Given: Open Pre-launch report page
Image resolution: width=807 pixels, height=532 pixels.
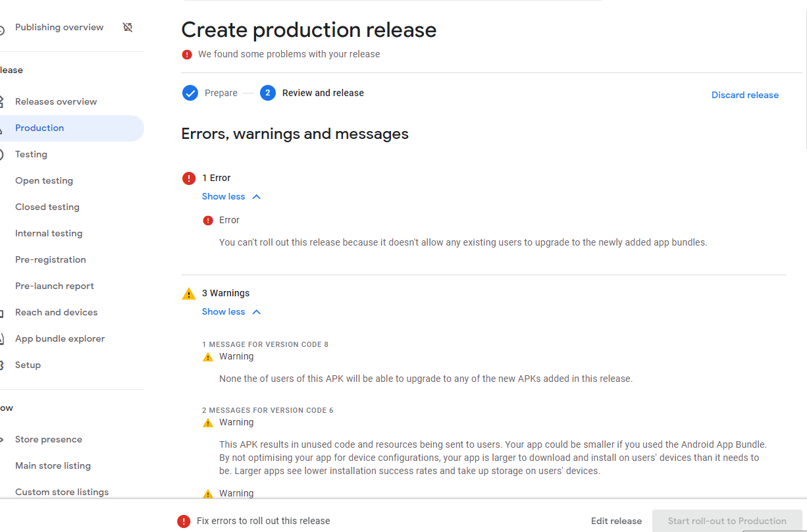Looking at the screenshot, I should point(55,286).
